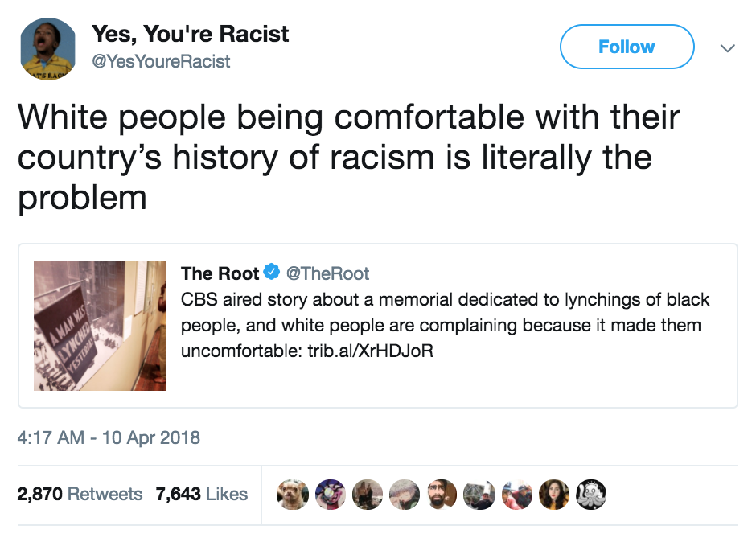Open the @YesYoureRacist handle link
756x534 pixels.
click(x=161, y=61)
